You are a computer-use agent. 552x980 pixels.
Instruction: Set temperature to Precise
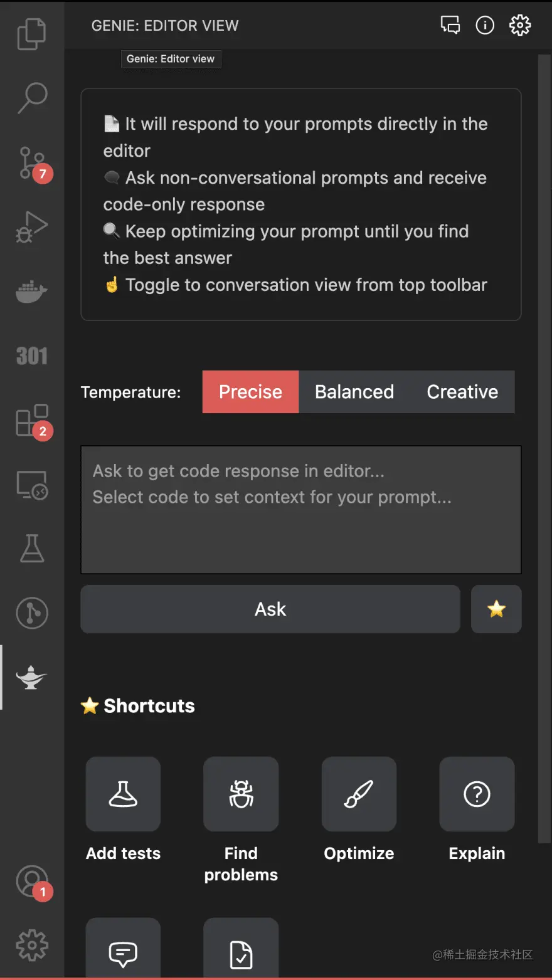pos(250,392)
